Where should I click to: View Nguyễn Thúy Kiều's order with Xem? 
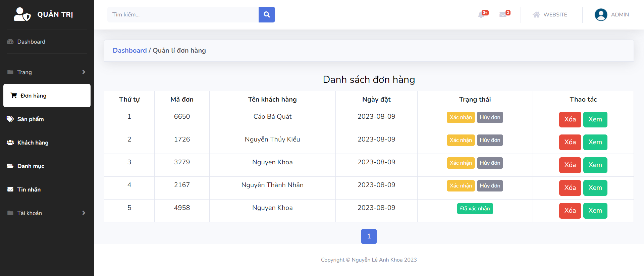(x=595, y=142)
